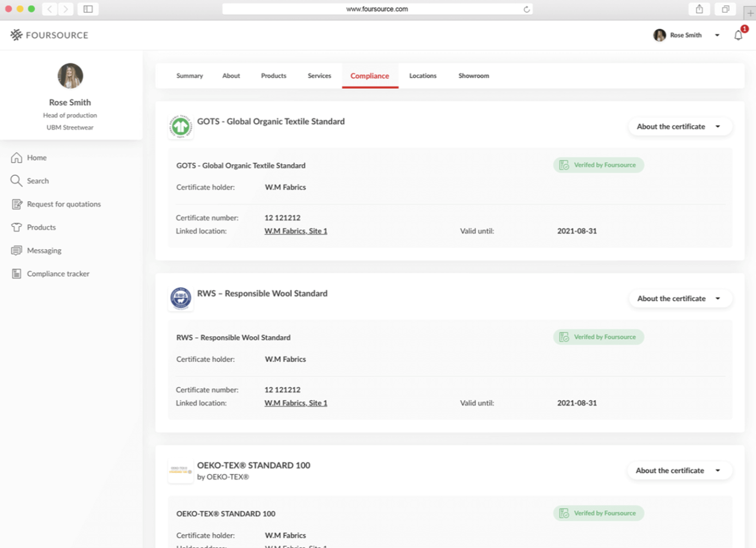Open Home from the sidebar
756x548 pixels.
(x=36, y=158)
